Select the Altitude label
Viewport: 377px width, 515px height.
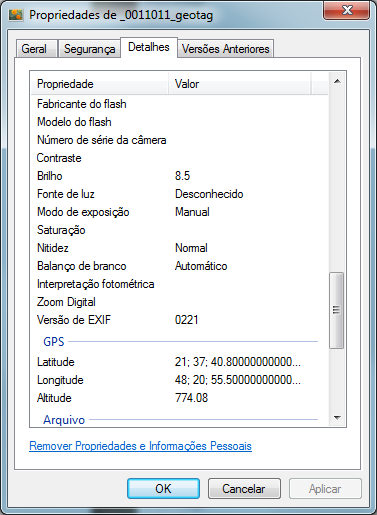pos(54,398)
